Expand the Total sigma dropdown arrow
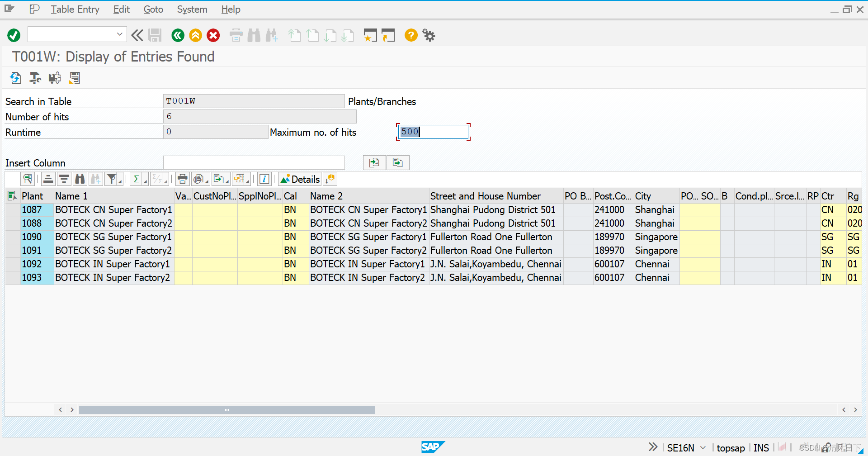The width and height of the screenshot is (868, 456). tap(145, 181)
